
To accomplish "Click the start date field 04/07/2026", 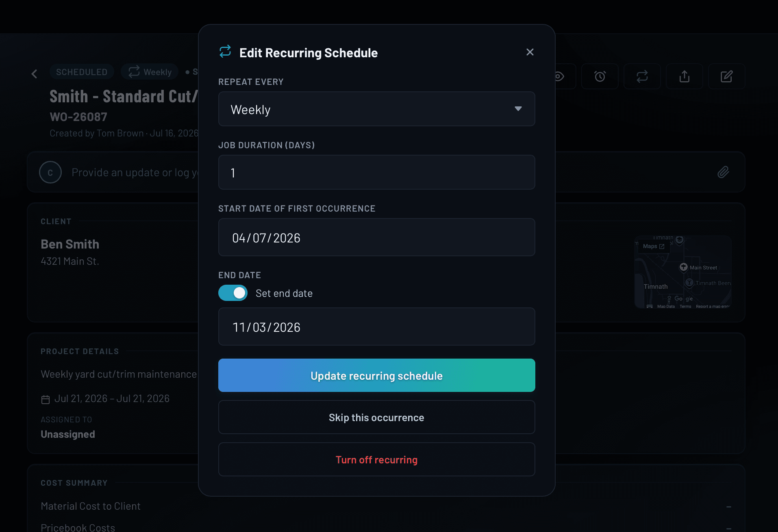I will (x=376, y=237).
